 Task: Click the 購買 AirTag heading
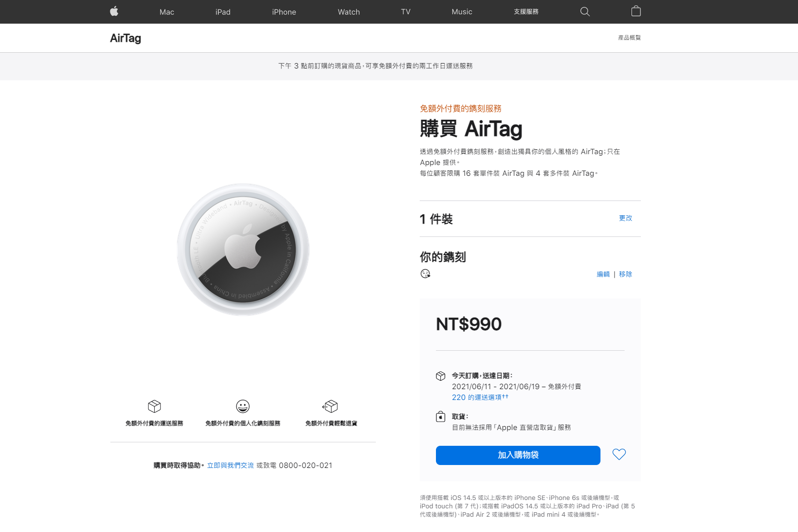(x=471, y=129)
